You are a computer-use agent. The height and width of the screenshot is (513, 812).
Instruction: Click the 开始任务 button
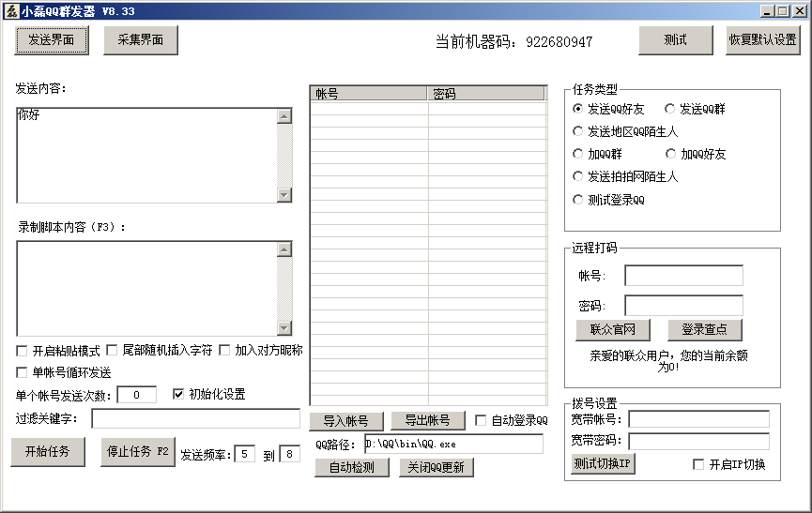(48, 451)
